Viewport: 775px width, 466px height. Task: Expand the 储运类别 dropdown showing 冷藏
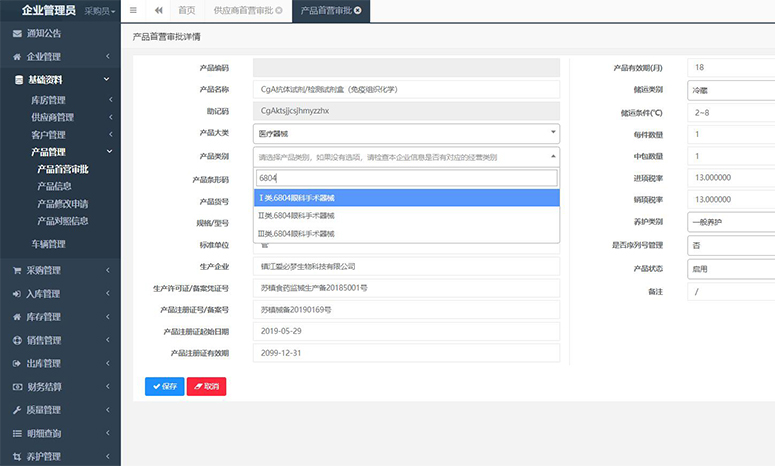730,89
